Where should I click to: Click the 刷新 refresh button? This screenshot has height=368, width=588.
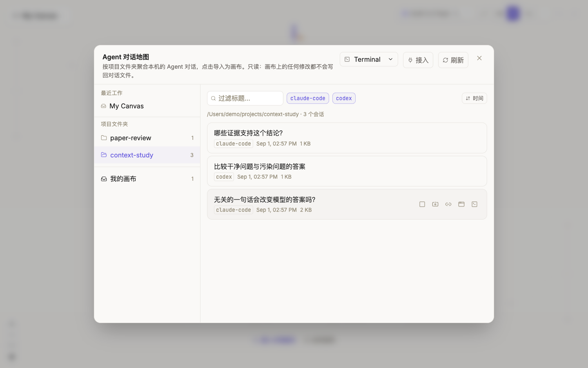coord(453,60)
